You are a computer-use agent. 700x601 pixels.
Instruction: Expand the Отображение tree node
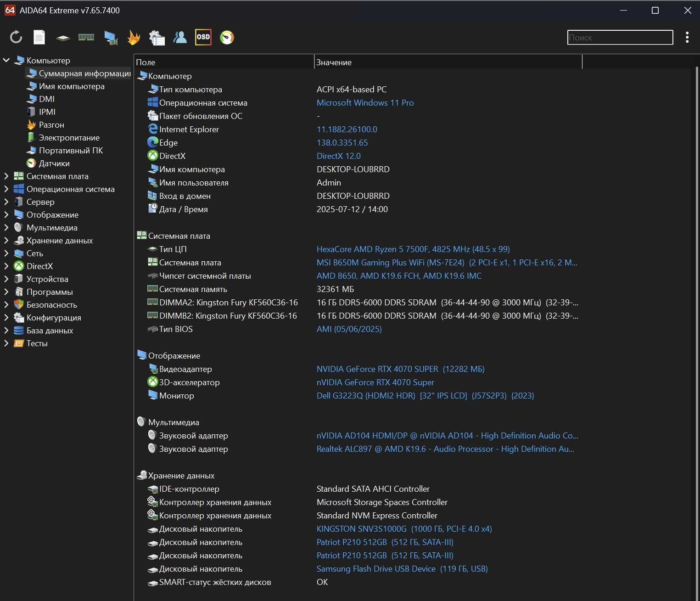click(6, 215)
